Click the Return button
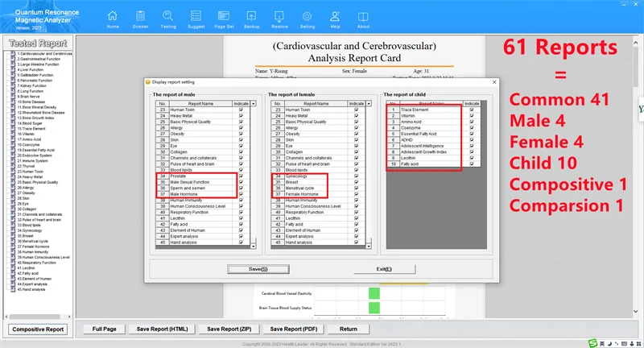Viewport: 644px width, 348px height. coord(349,329)
